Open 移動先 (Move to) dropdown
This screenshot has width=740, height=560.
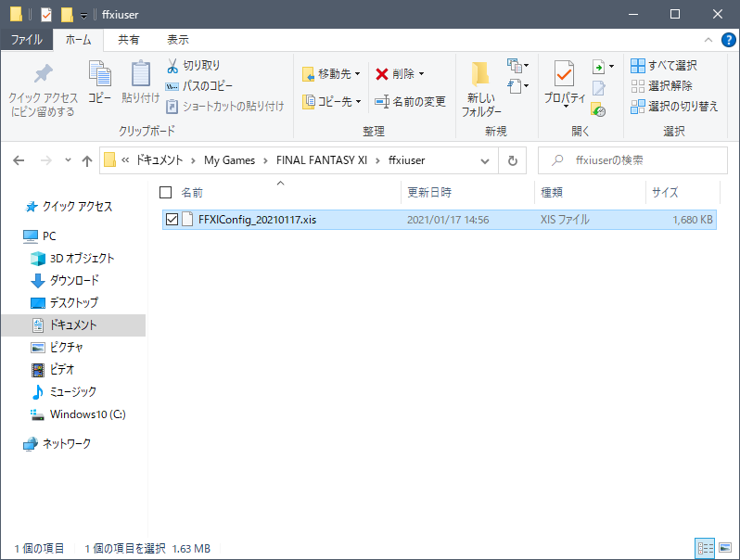[x=331, y=73]
